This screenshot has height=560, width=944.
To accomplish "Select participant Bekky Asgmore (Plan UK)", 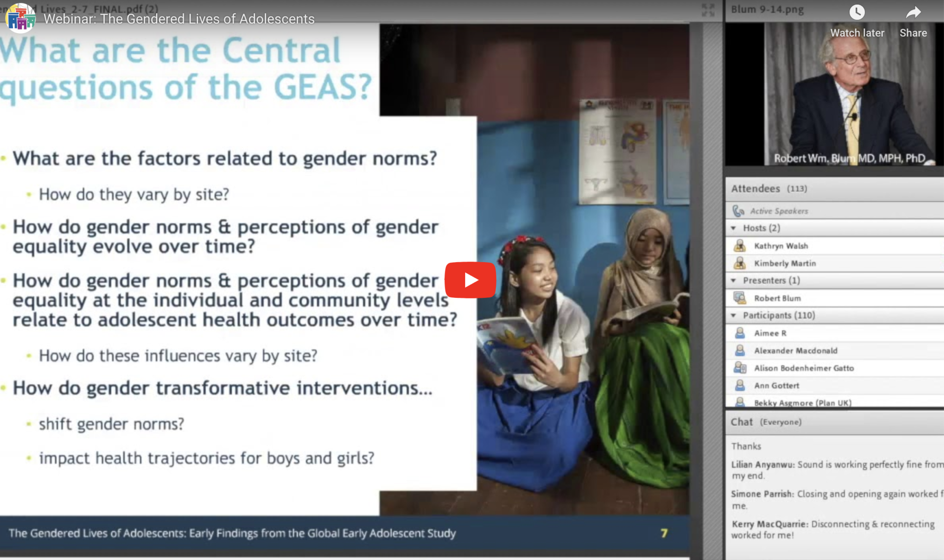I will coord(802,402).
